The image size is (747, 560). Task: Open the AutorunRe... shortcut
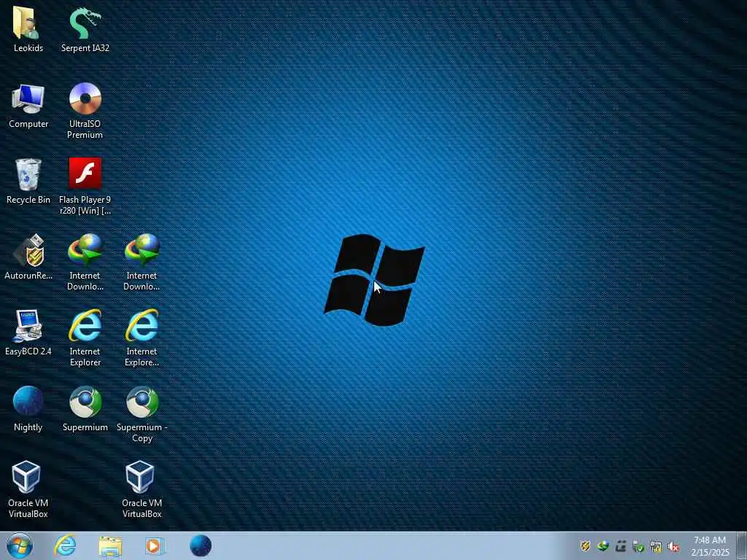(x=28, y=257)
